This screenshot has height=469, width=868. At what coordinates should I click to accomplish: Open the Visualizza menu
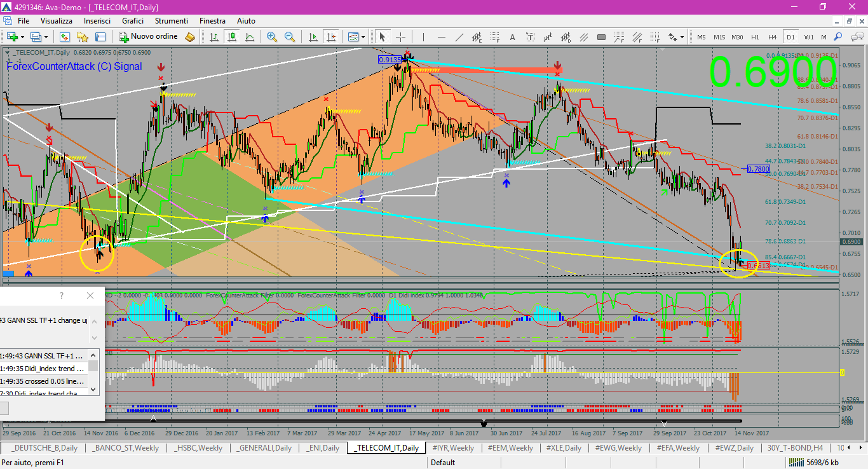(x=57, y=21)
